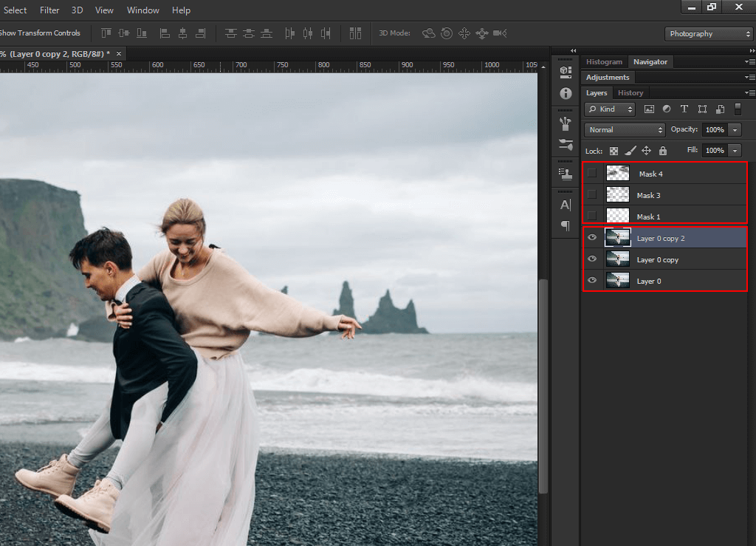
Task: Click Align right edges icon
Action: 201,33
